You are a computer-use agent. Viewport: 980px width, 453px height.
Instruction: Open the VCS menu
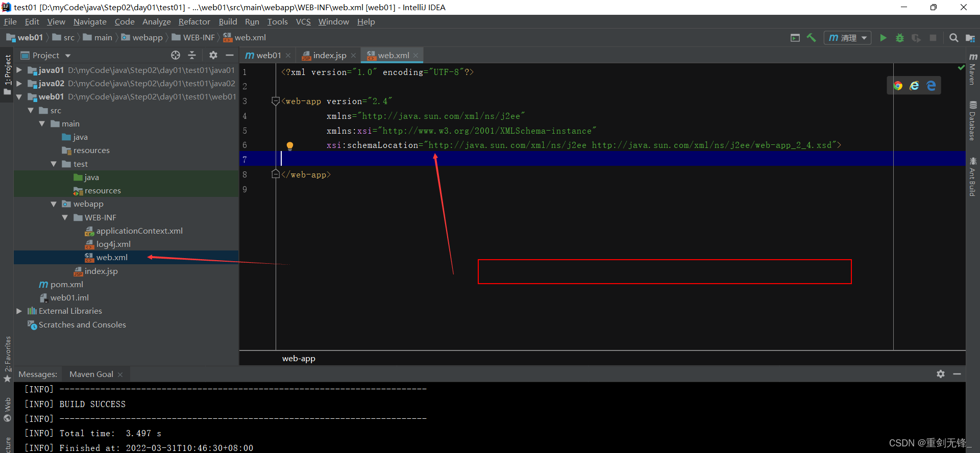click(303, 21)
